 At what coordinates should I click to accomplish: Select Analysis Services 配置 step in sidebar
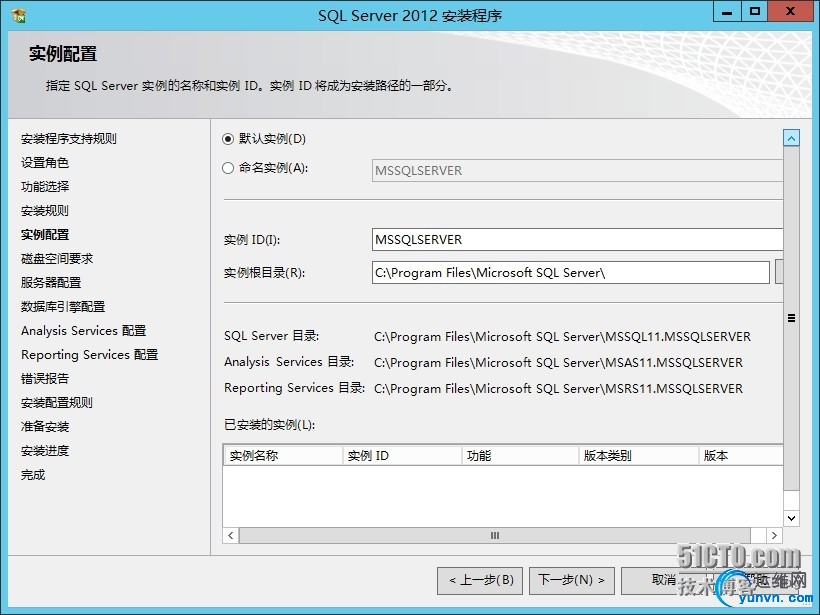click(84, 331)
